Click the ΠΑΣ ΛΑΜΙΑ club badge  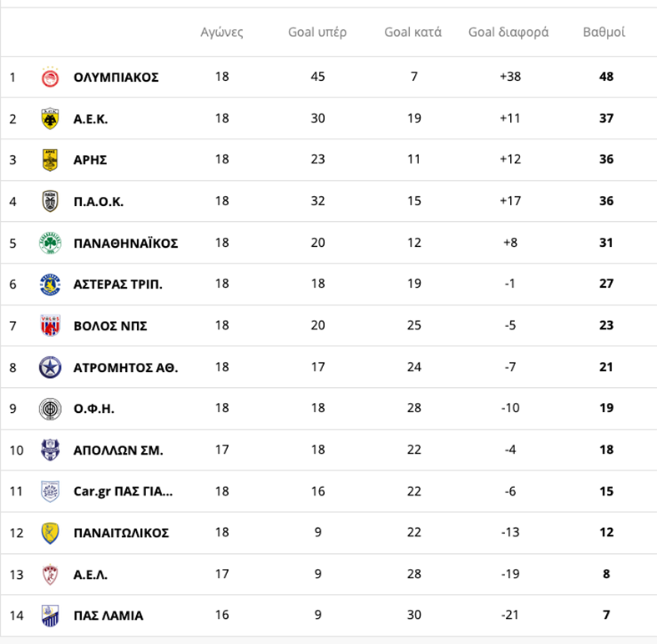click(x=51, y=615)
